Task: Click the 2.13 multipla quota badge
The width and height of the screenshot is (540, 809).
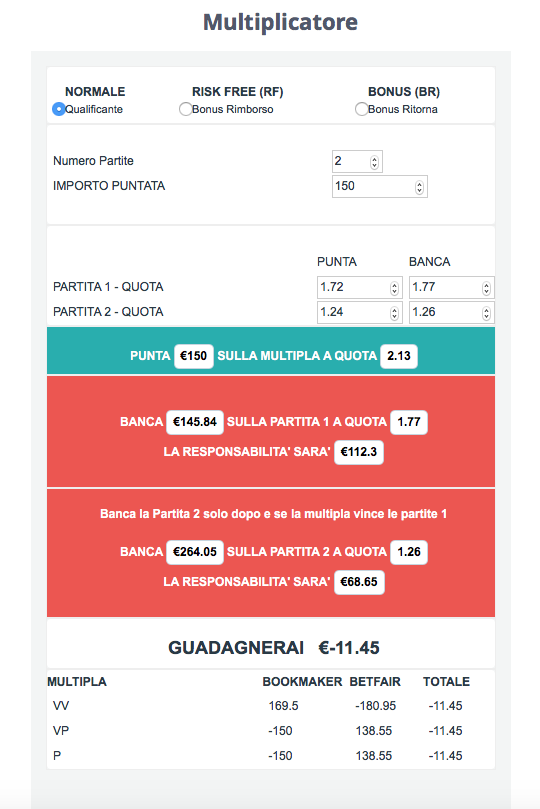Action: [x=399, y=356]
